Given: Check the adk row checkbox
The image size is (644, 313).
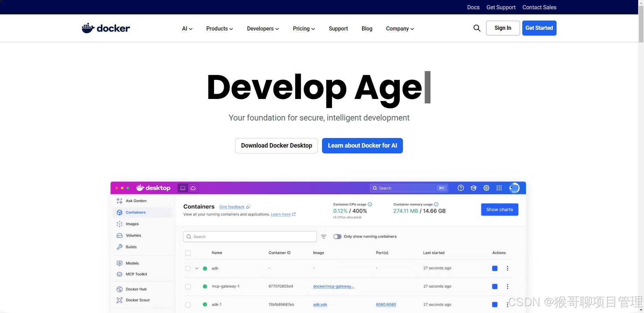Looking at the screenshot, I should click(188, 268).
